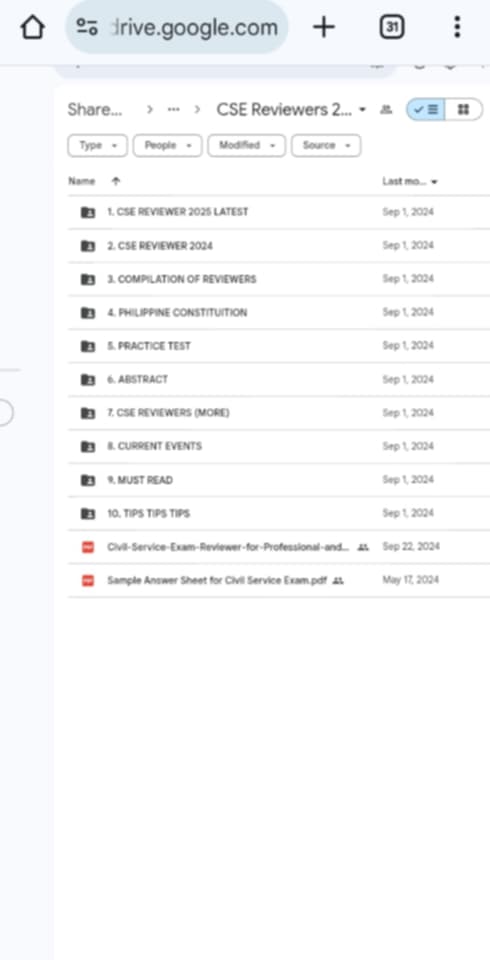Viewport: 490px width, 960px height.
Task: Switch to list layout view
Action: tap(426, 110)
